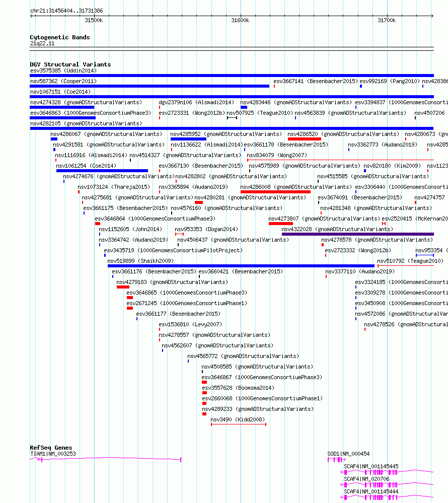Viewport: 448px width, 503px height.
Task: Open the esv3646863 (1000GenomesConsortiumPhase3) label
Action: pyautogui.click(x=91, y=113)
